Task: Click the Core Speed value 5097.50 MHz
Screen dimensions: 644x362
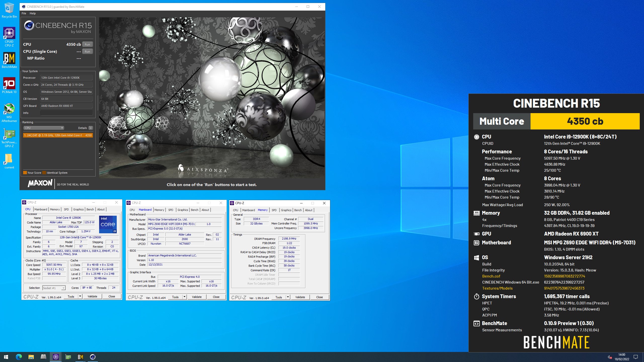Action: click(x=54, y=265)
